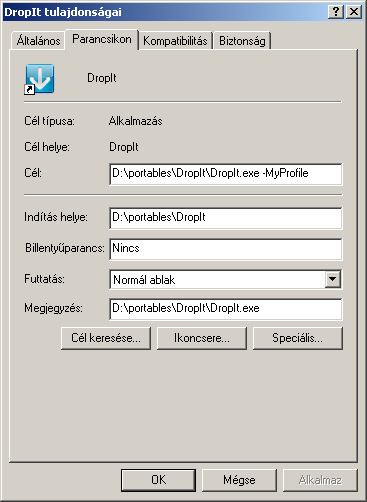
Task: Click the Billentyűparancs: label
Action: 65,248
